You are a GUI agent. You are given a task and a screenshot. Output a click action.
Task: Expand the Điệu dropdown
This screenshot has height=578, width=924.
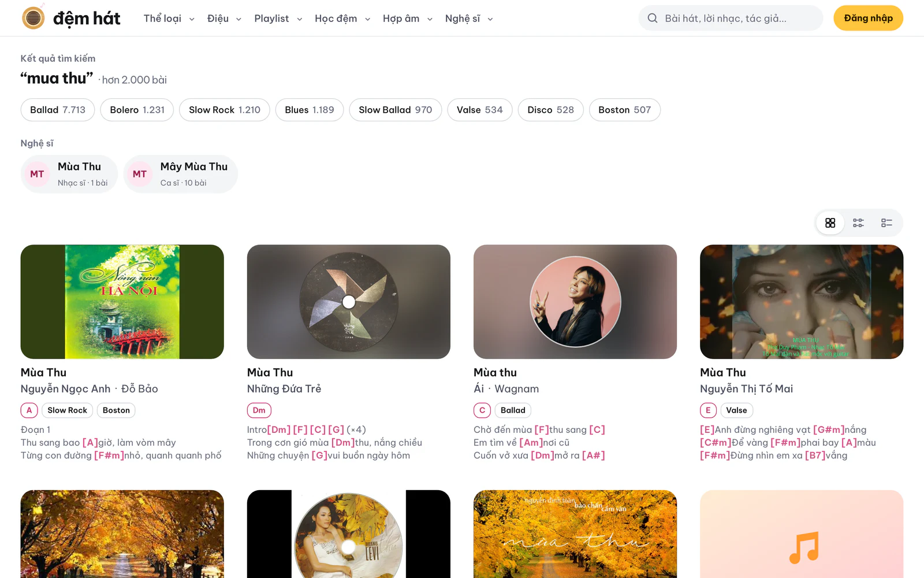224,18
